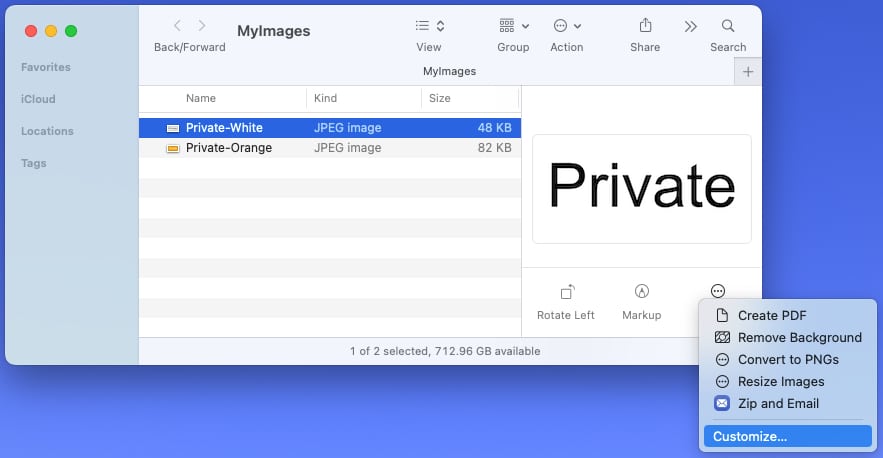
Task: Click the 48 KB size cell
Action: point(494,128)
